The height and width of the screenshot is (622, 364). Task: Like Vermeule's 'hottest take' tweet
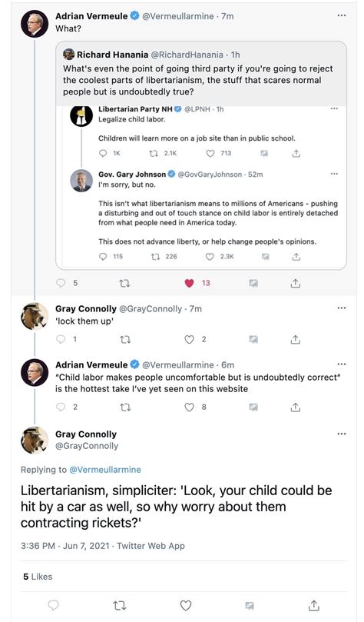[x=190, y=407]
